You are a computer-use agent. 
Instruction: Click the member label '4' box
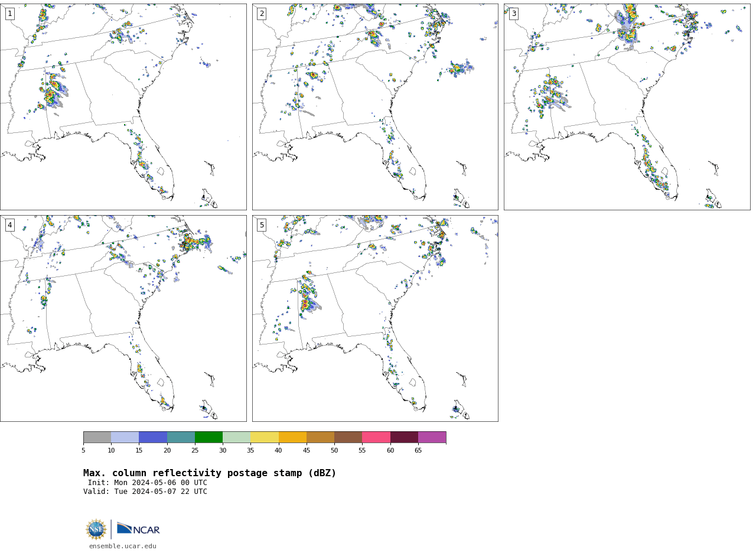(x=9, y=225)
